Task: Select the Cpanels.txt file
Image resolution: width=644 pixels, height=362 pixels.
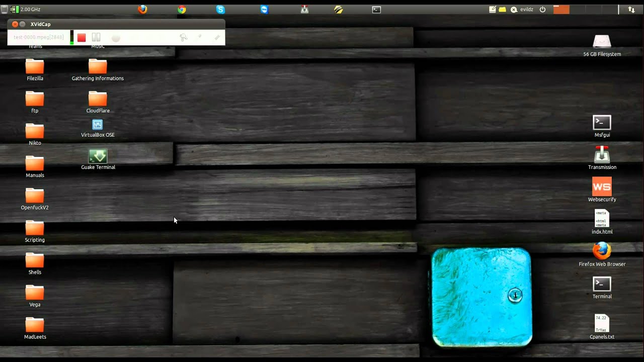Action: (602, 327)
